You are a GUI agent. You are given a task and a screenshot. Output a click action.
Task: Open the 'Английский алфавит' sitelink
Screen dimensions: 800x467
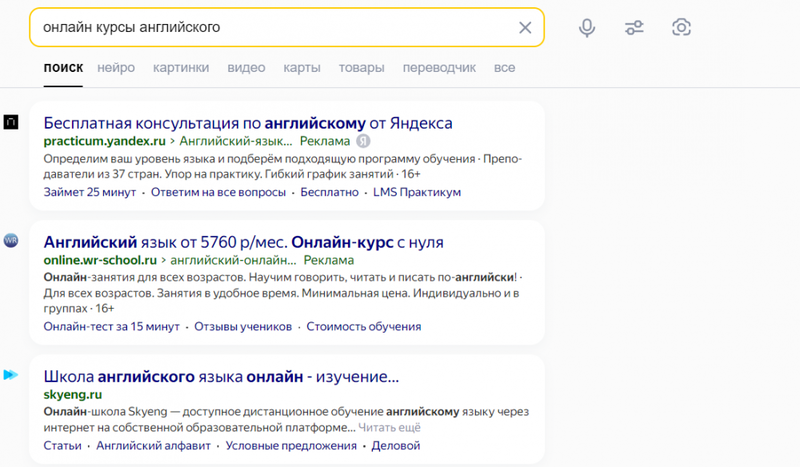[x=154, y=446]
